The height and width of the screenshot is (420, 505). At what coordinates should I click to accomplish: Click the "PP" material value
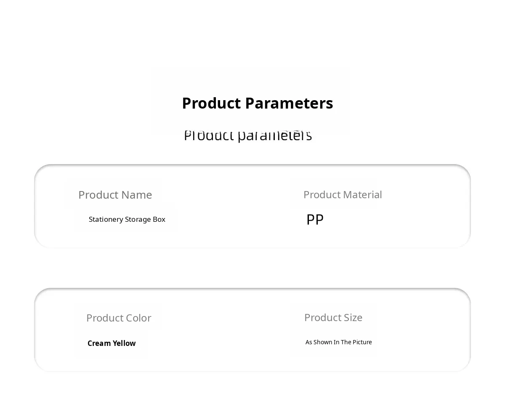[x=315, y=219]
